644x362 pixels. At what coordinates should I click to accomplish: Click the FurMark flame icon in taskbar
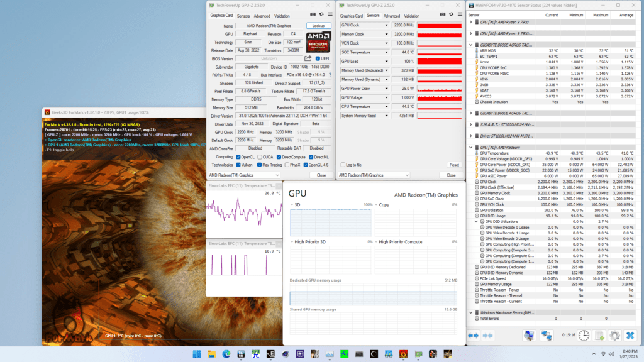pyautogui.click(x=403, y=354)
